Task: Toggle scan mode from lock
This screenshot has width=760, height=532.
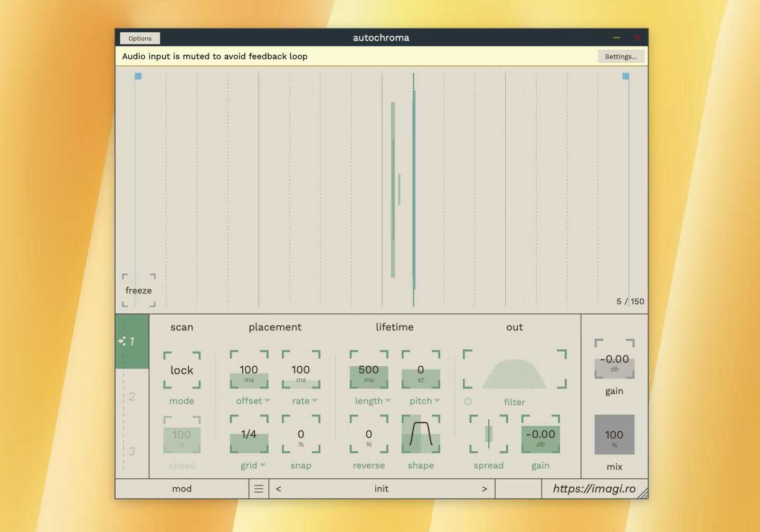Action: [x=182, y=370]
